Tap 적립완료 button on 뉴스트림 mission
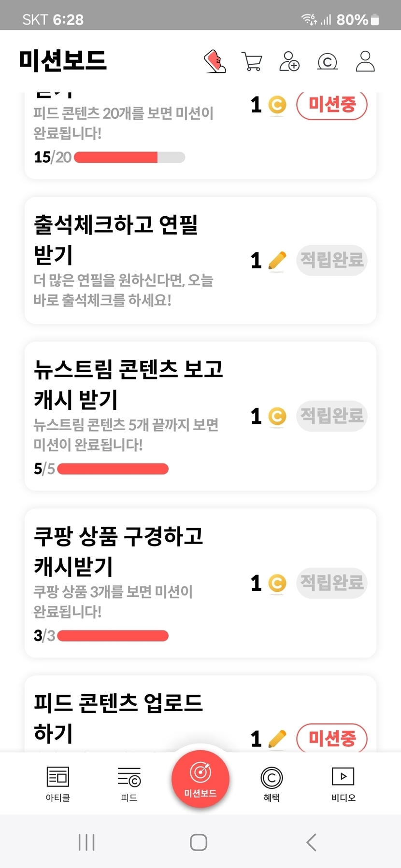Screen dimensions: 401x868 pos(332,416)
